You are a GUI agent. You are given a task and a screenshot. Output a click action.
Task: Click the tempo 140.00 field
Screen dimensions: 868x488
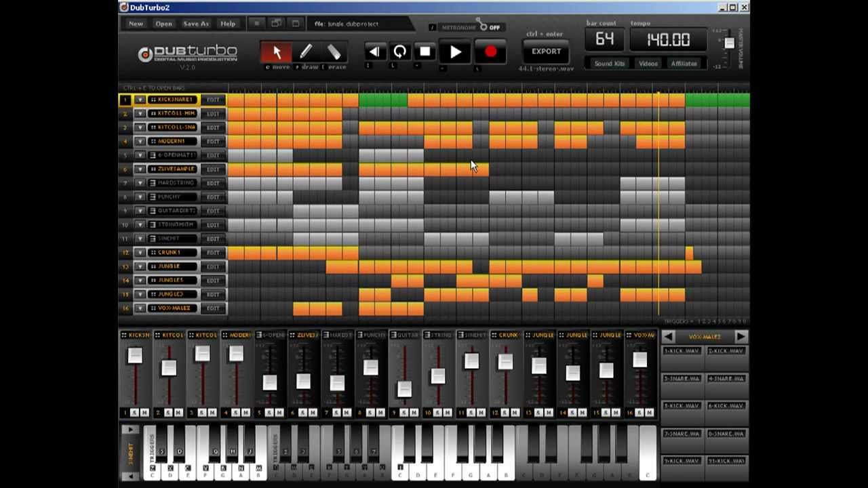pyautogui.click(x=668, y=40)
